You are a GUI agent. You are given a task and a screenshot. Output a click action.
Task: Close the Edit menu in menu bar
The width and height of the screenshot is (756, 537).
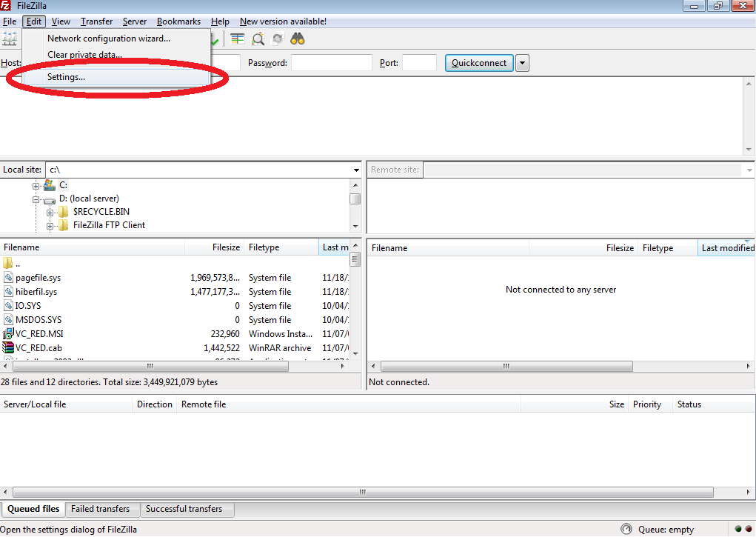(34, 21)
